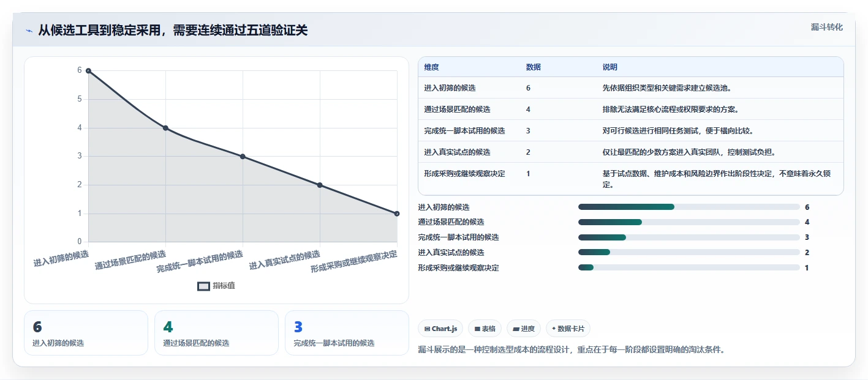This screenshot has width=868, height=380.
Task: Click the progress list label 形成采购或继续观察决定
Action: pos(458,267)
